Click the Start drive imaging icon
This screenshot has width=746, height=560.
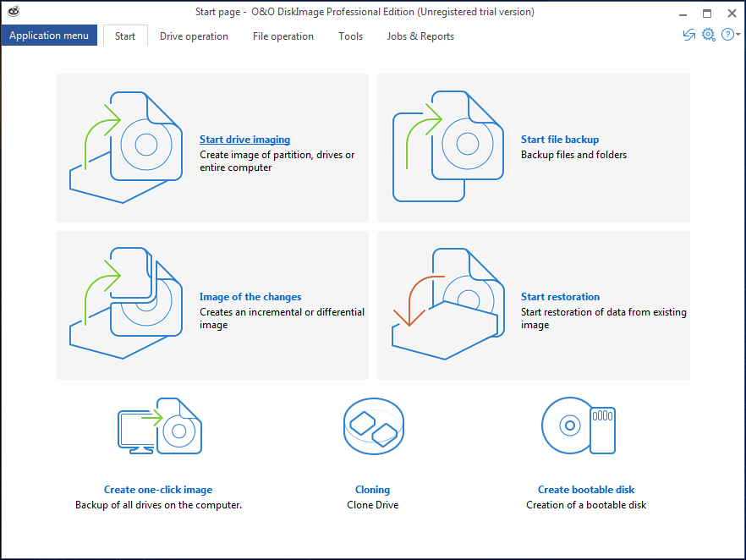[125, 147]
